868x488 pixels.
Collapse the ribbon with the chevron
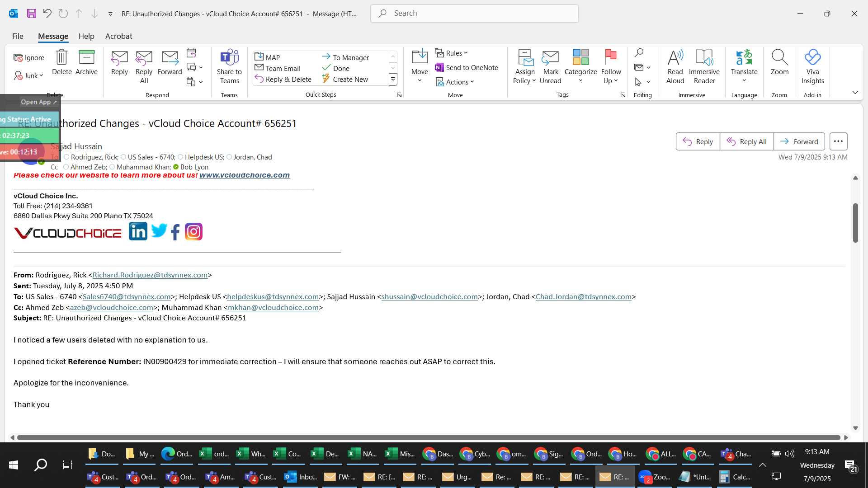click(x=855, y=93)
